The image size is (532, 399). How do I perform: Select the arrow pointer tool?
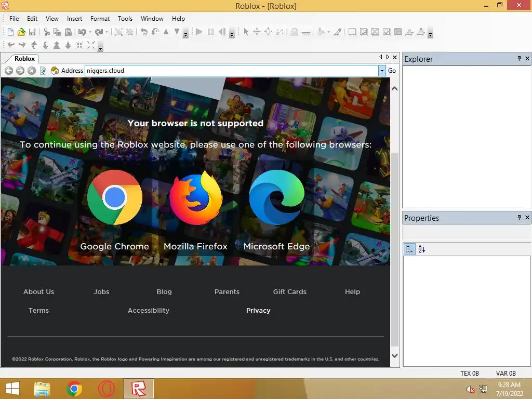pyautogui.click(x=246, y=32)
